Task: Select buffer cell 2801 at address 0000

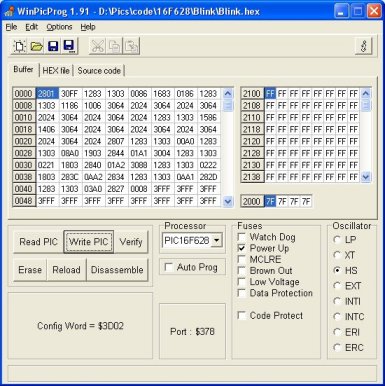Action: click(x=47, y=94)
